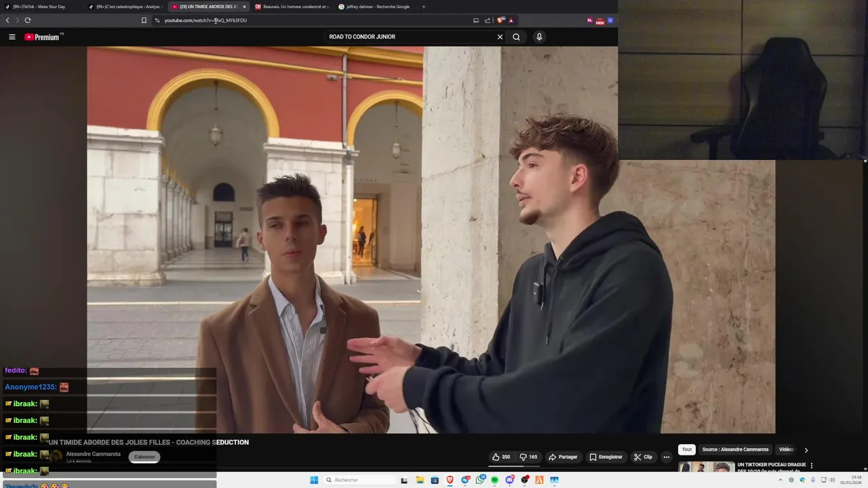This screenshot has height=488, width=868.
Task: Save video with Enregistrer button
Action: [x=606, y=457]
